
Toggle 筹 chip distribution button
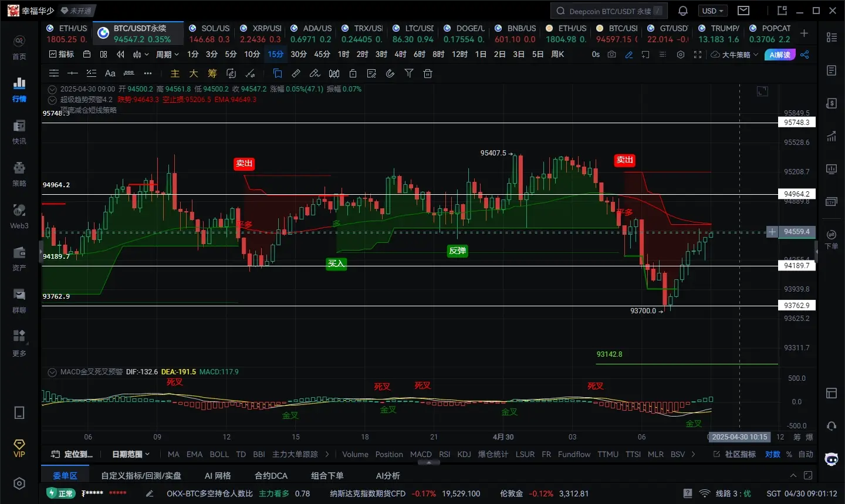point(212,73)
